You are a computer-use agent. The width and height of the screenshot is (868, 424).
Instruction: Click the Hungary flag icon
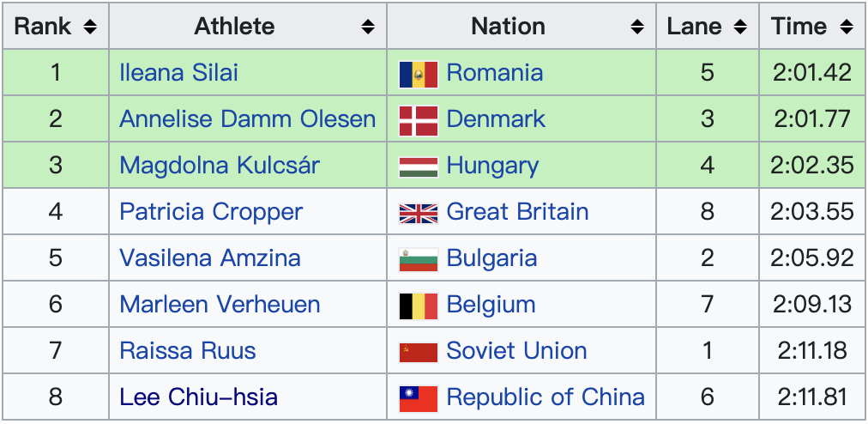coord(419,166)
